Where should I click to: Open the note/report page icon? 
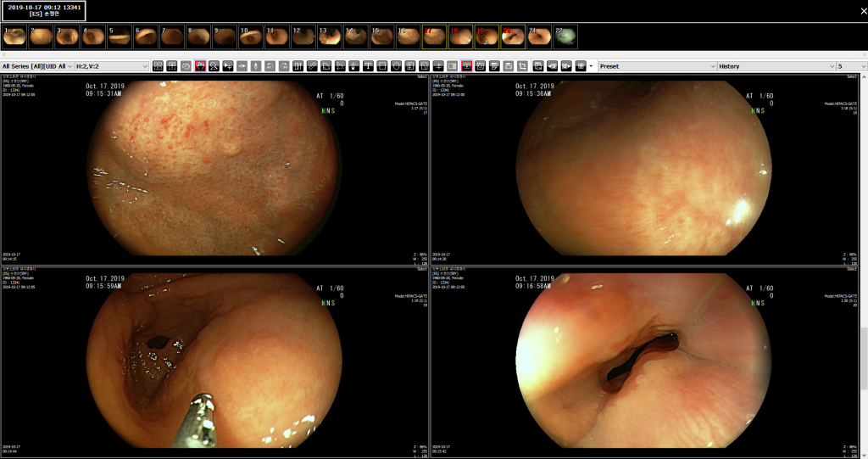coord(494,66)
